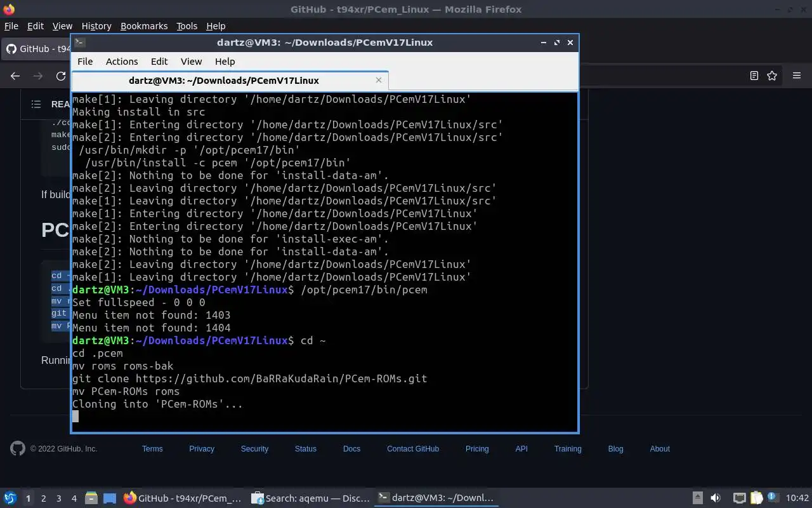Open the Privacy footer link
Screen dimensions: 812x508
202,449
